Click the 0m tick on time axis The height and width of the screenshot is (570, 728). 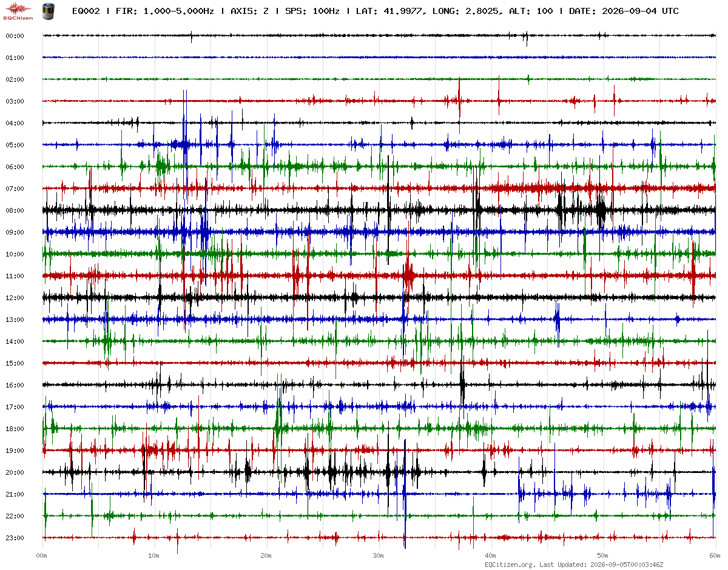coord(42,555)
